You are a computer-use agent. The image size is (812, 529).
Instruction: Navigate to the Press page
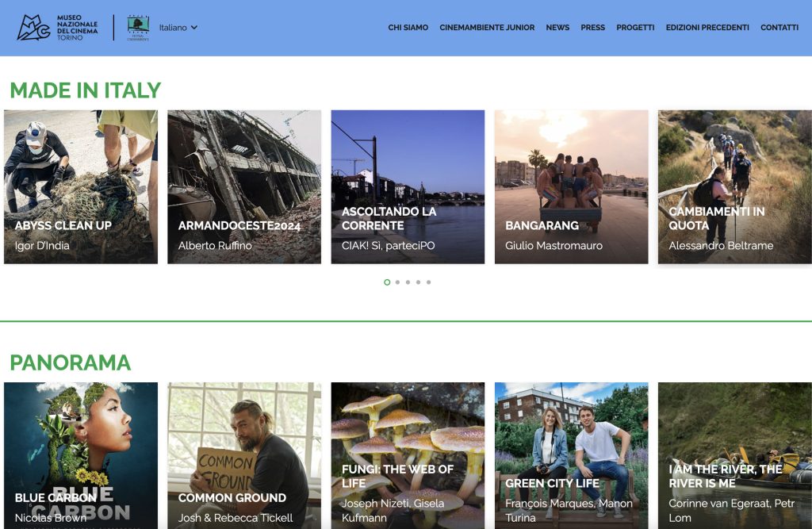point(592,28)
